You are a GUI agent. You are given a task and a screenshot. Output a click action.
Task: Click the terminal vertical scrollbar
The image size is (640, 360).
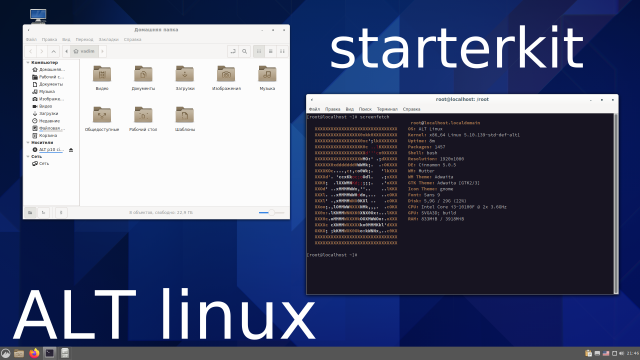point(616,203)
